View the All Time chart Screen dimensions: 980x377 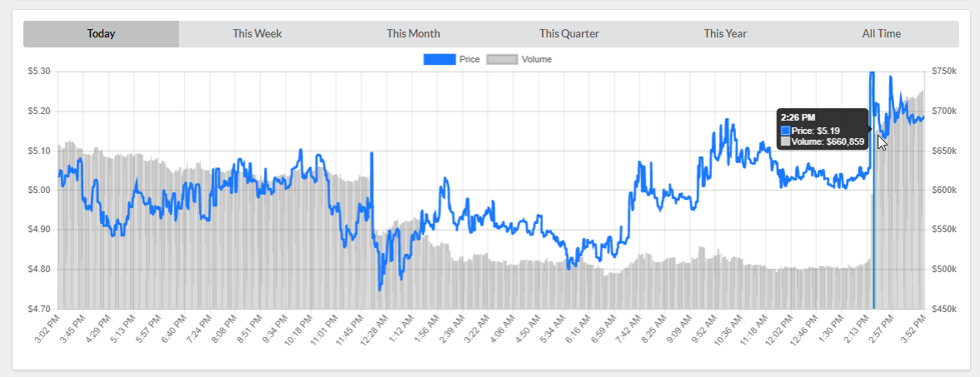point(881,34)
